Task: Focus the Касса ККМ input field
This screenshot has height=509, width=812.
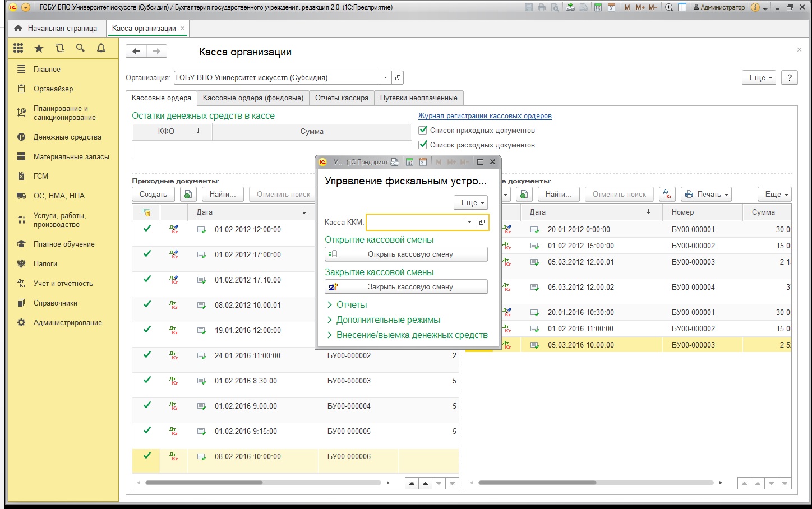Action: [x=415, y=223]
